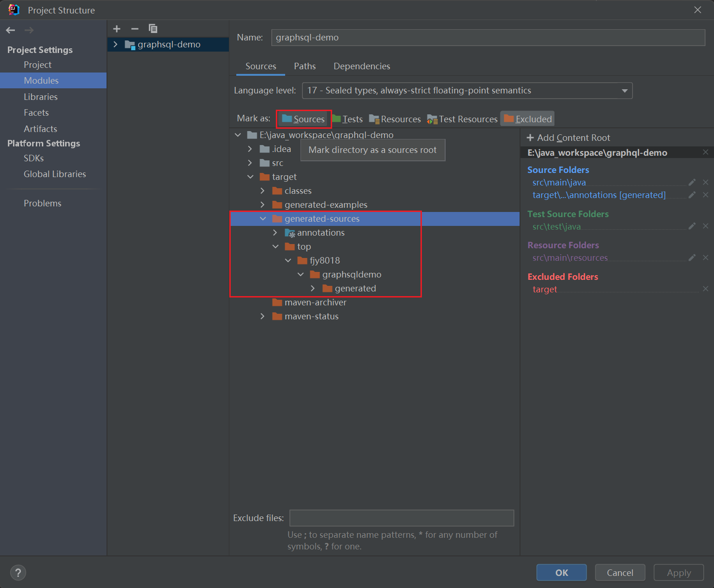This screenshot has width=714, height=588.
Task: Edit properties of src\main\java source folder
Action: (x=692, y=182)
